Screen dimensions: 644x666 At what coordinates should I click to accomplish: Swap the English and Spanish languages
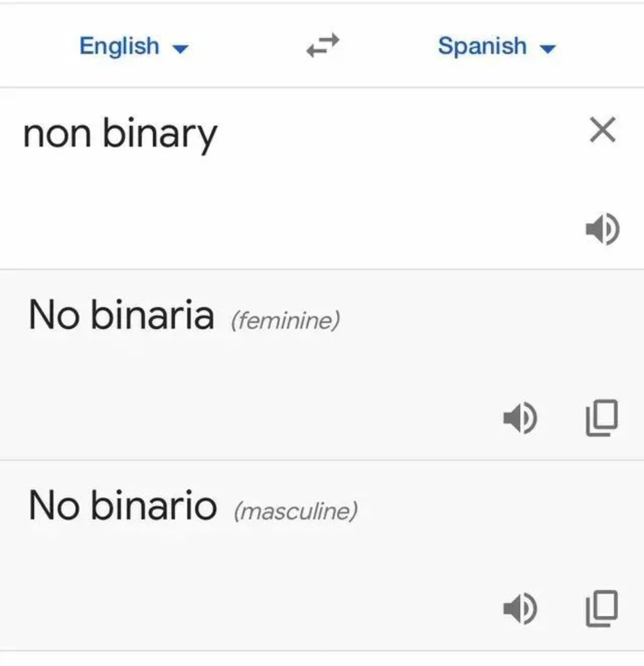323,46
